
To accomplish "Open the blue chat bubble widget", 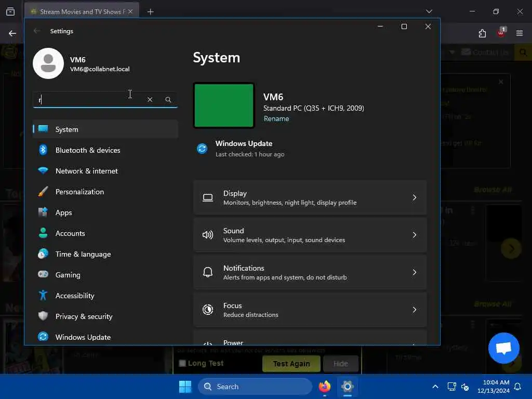I will point(504,348).
